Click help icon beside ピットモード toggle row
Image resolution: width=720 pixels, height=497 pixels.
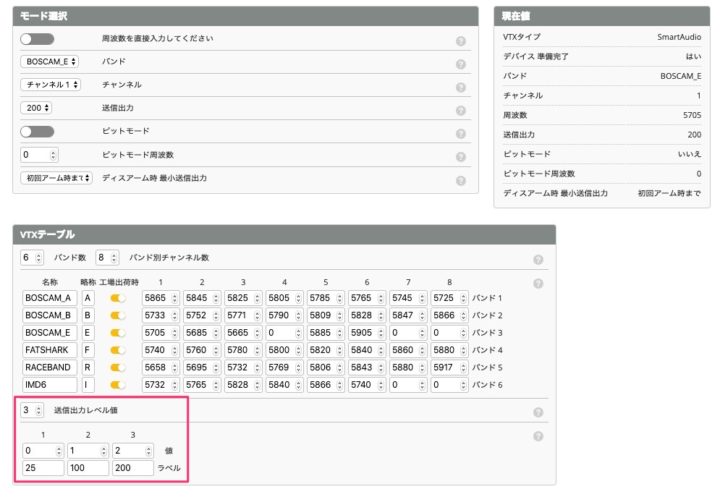pos(461,133)
